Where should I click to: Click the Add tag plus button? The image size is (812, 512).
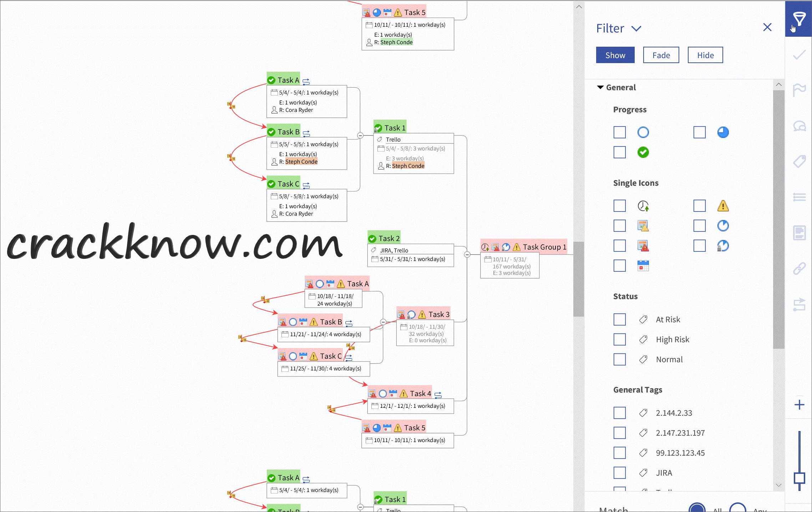[799, 405]
